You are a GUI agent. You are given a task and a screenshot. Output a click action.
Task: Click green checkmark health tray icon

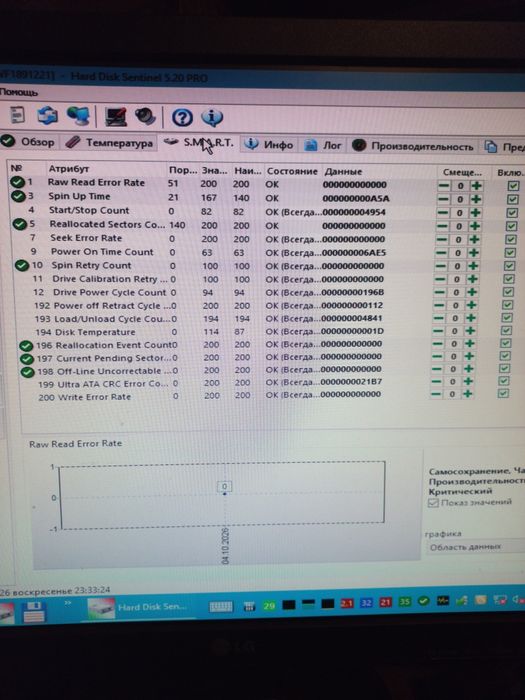[423, 601]
